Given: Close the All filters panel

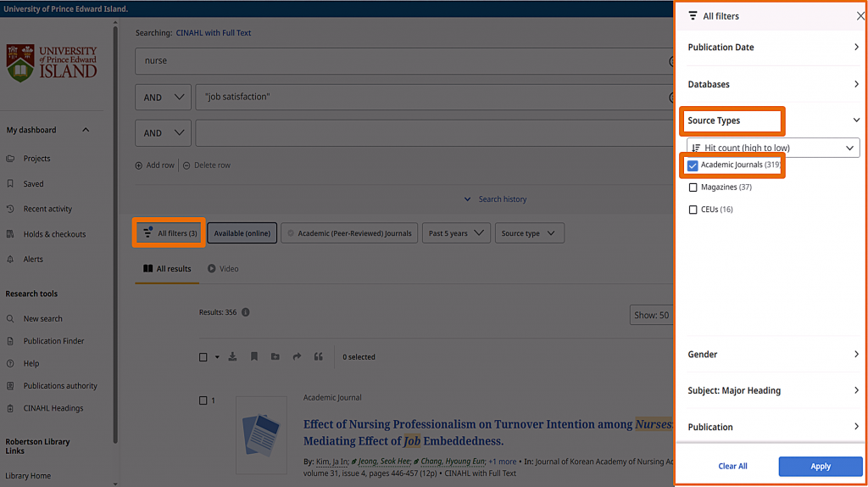Looking at the screenshot, I should pyautogui.click(x=860, y=16).
